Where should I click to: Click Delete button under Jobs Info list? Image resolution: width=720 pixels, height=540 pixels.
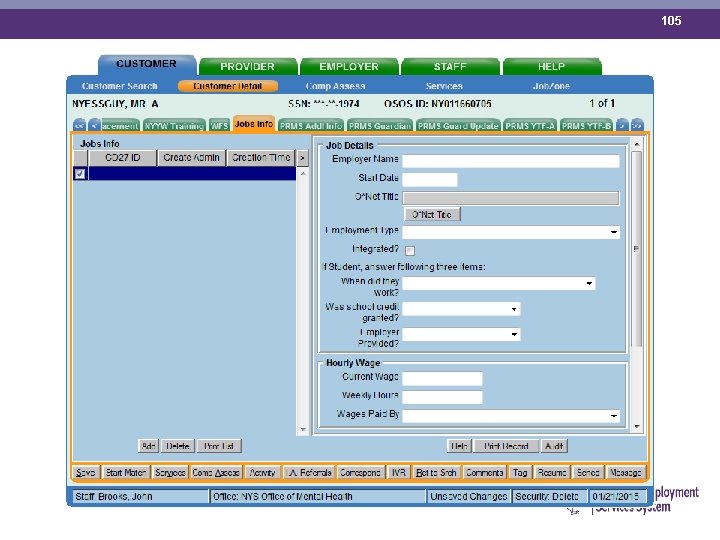(x=178, y=446)
